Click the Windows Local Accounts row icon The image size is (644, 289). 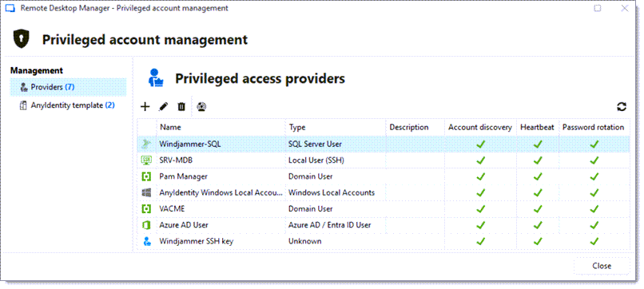146,192
